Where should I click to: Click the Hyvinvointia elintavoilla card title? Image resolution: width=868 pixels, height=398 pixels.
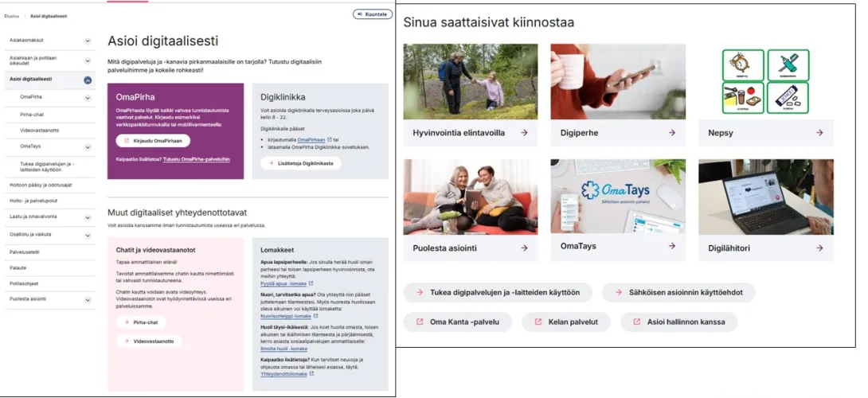pos(459,133)
